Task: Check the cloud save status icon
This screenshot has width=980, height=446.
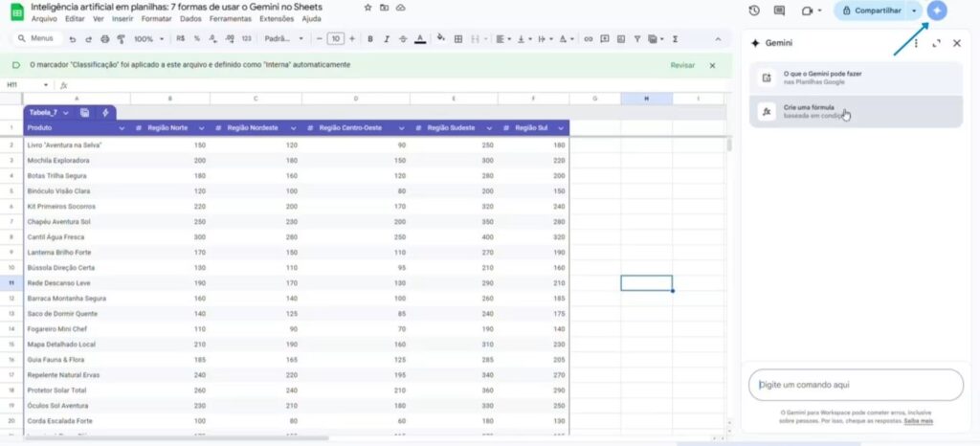Action: click(x=401, y=8)
